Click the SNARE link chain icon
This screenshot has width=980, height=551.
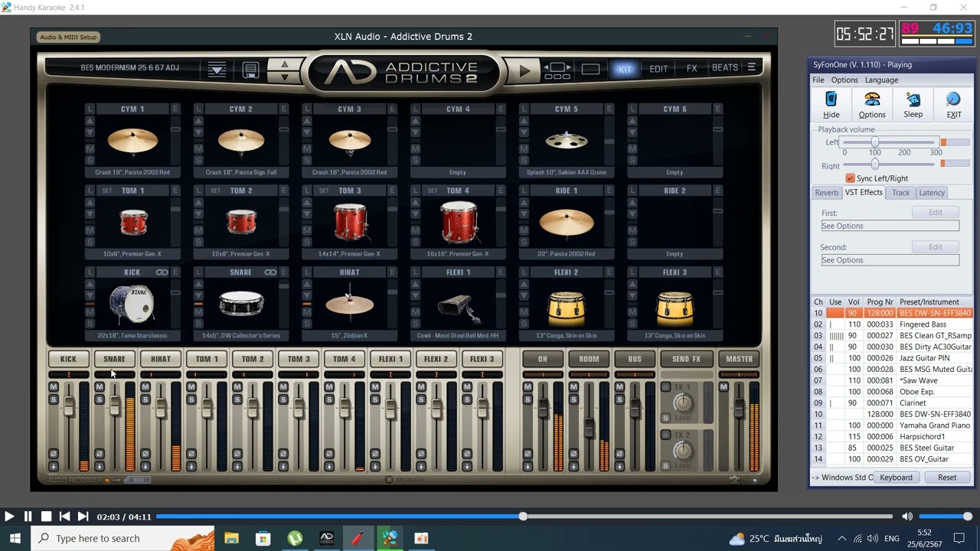click(x=270, y=272)
